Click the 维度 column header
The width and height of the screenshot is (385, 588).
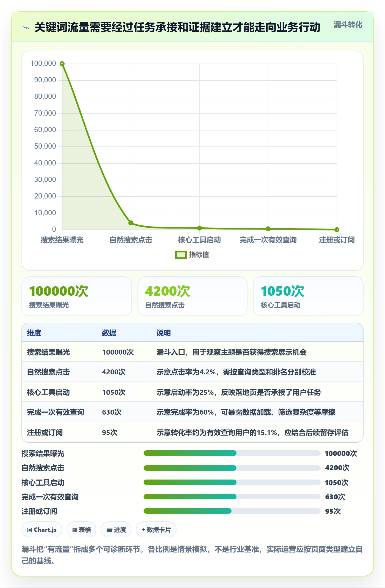pos(34,333)
